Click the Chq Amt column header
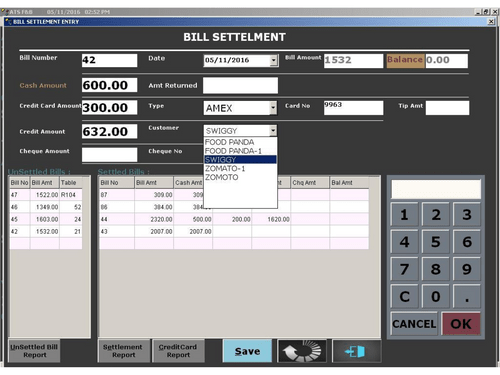This screenshot has height=375, width=500. click(310, 183)
